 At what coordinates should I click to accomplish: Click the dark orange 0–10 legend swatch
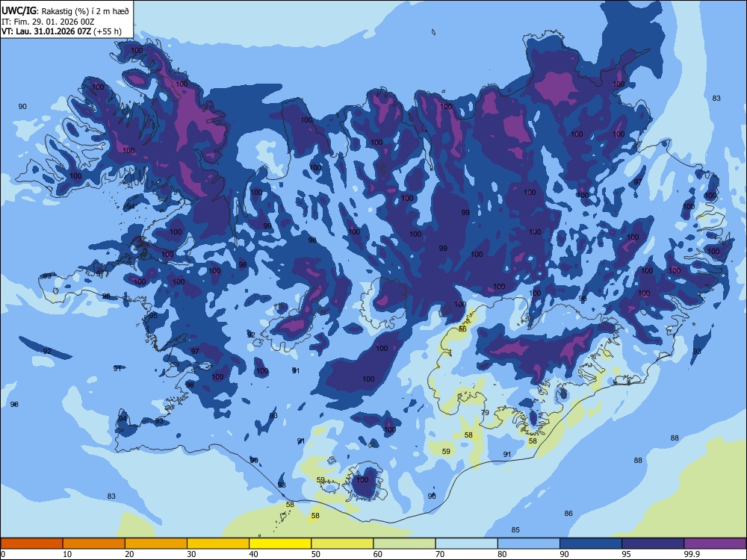[31, 544]
